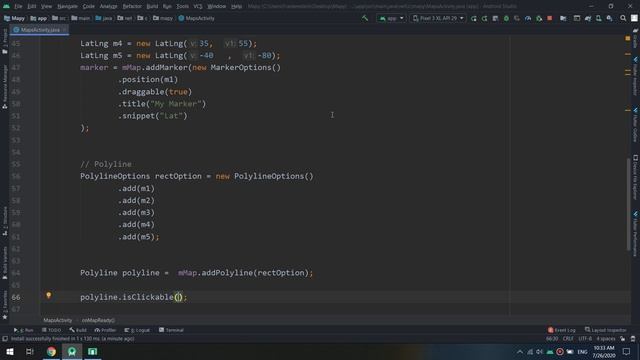
Task: Click the ENG language indicator in tray
Action: (x=582, y=352)
